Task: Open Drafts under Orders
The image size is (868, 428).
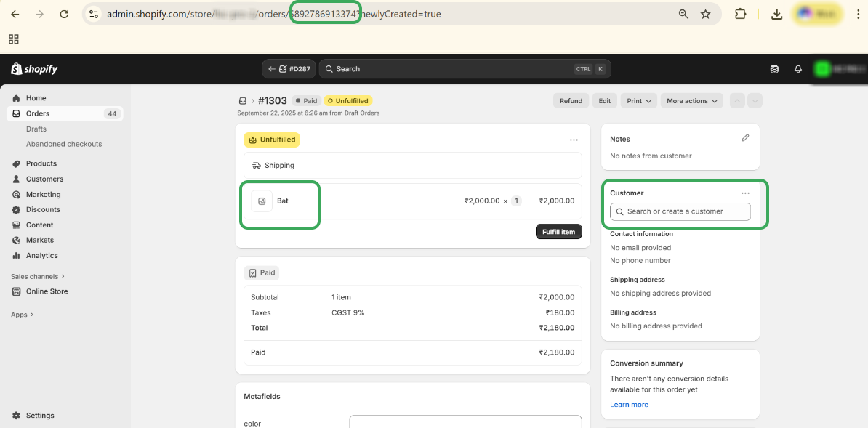Action: click(36, 129)
